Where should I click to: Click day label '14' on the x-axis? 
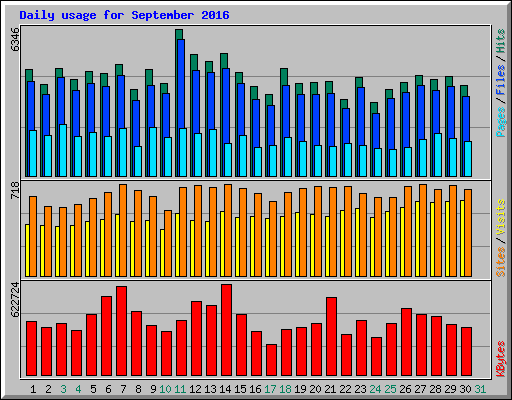point(225,389)
